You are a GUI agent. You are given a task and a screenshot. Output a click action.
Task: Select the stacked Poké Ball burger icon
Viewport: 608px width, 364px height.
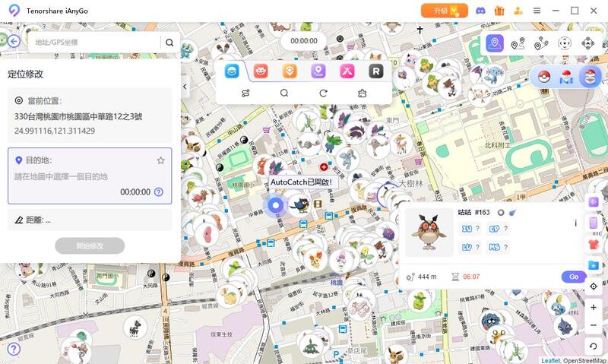(x=590, y=77)
